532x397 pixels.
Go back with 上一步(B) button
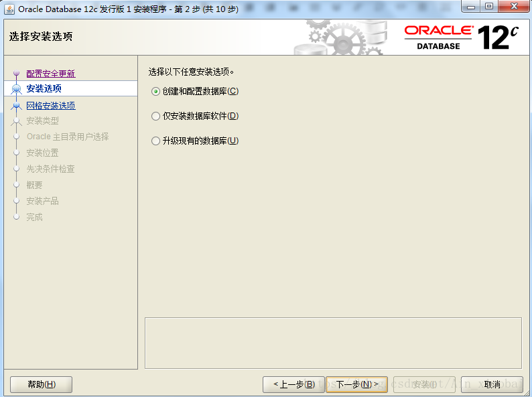point(293,384)
